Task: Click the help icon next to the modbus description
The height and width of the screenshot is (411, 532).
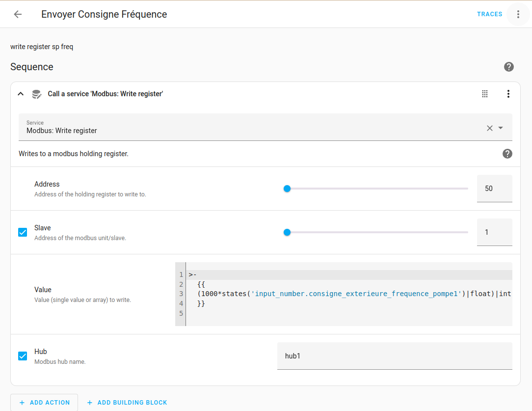Action: click(507, 154)
